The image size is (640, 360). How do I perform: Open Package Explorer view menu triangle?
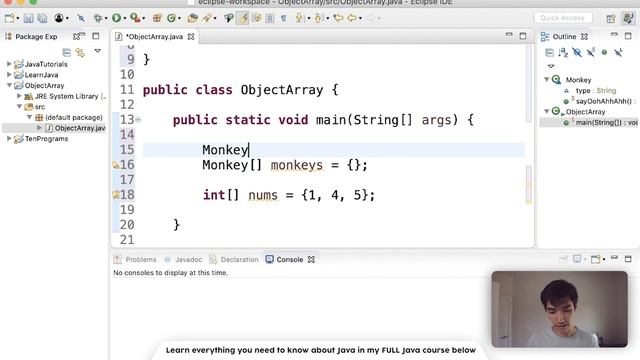[x=98, y=51]
